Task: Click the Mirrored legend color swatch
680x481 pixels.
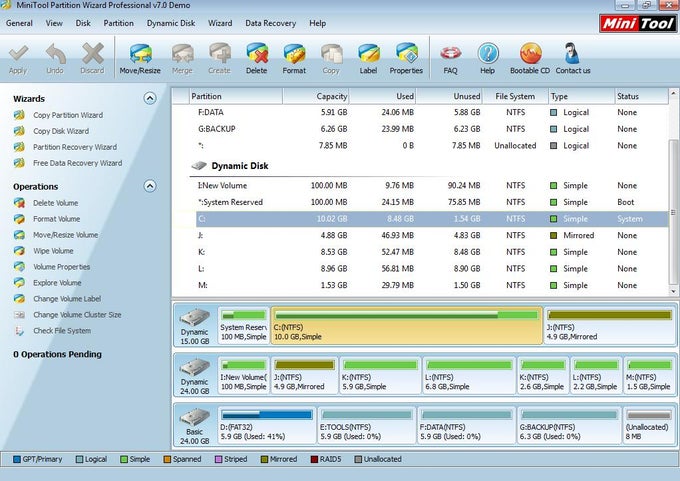Action: 264,459
